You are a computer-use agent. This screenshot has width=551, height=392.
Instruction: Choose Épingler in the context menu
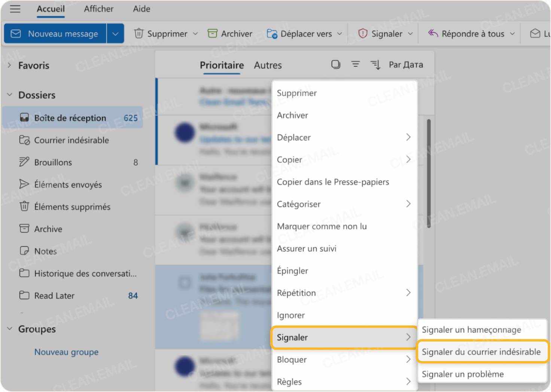click(x=344, y=270)
